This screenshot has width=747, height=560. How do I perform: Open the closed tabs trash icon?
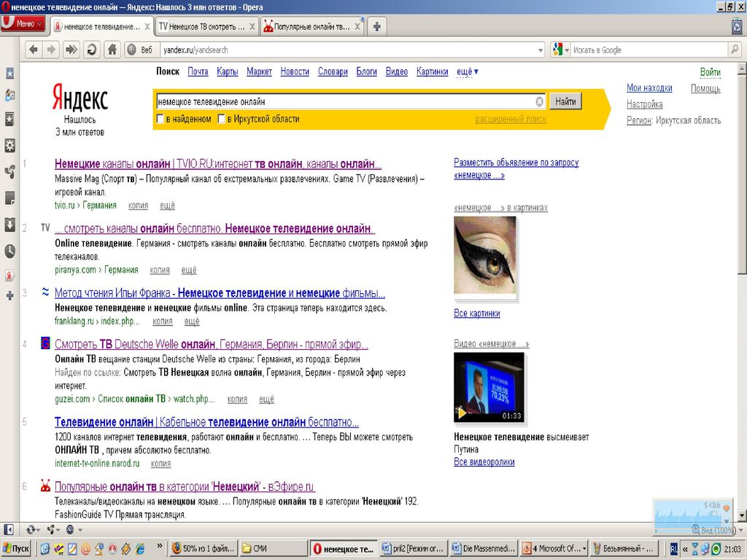coord(737,26)
